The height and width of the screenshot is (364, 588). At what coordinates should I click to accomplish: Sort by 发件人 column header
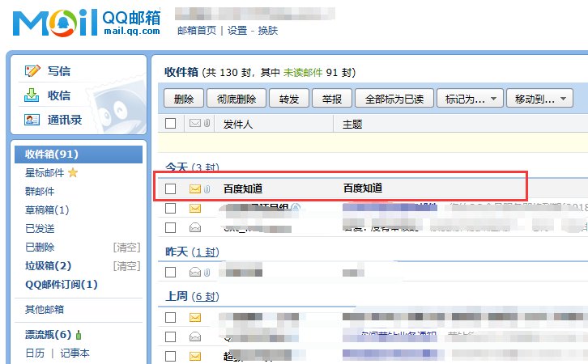pyautogui.click(x=238, y=124)
